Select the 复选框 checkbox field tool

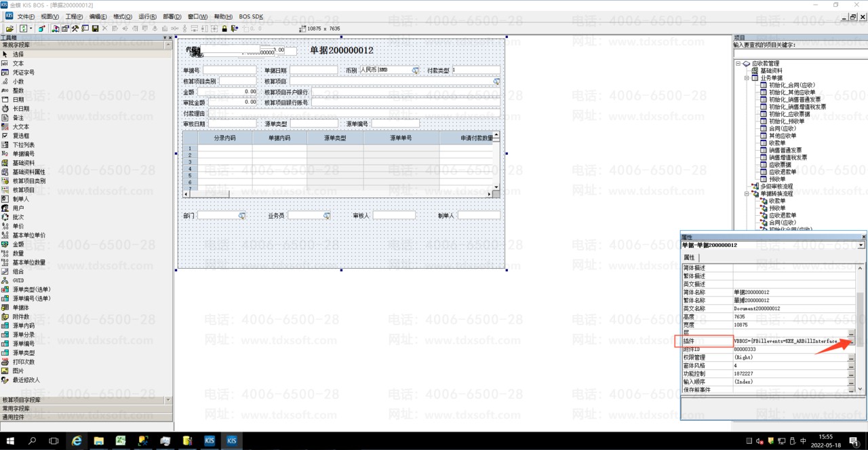(x=21, y=136)
